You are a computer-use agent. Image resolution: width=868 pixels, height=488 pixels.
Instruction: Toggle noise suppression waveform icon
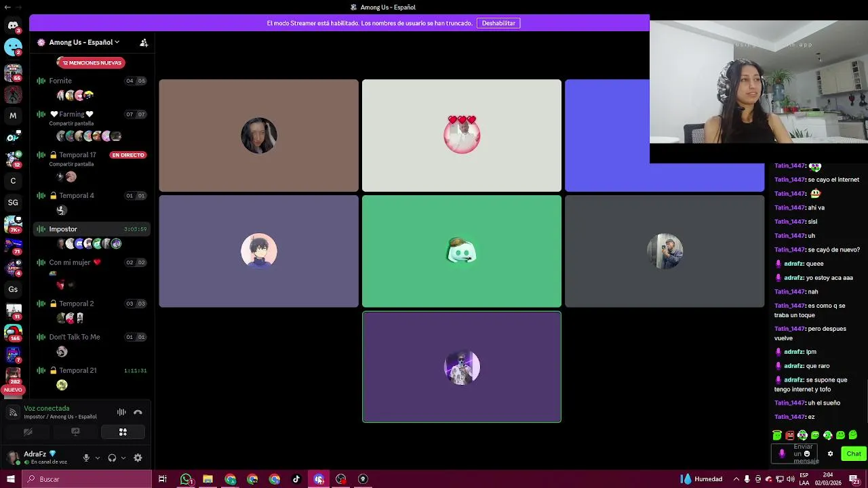pos(121,412)
